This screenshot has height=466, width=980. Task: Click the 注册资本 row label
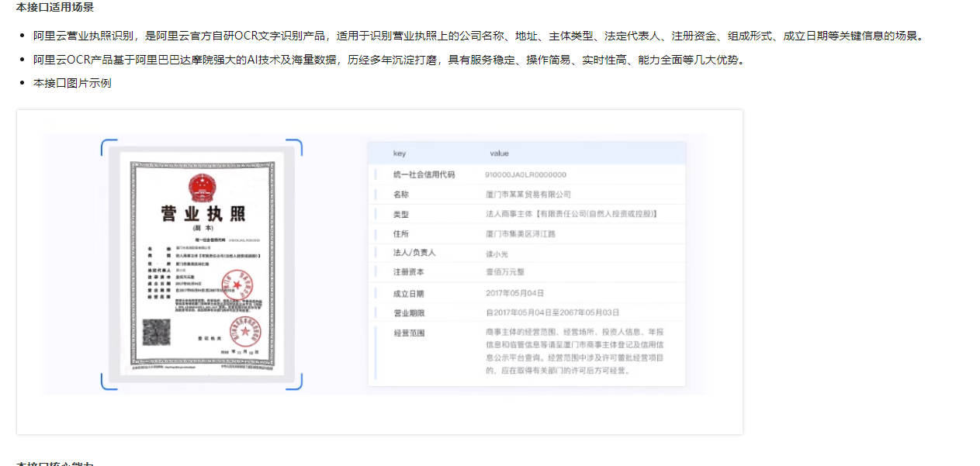(x=409, y=272)
